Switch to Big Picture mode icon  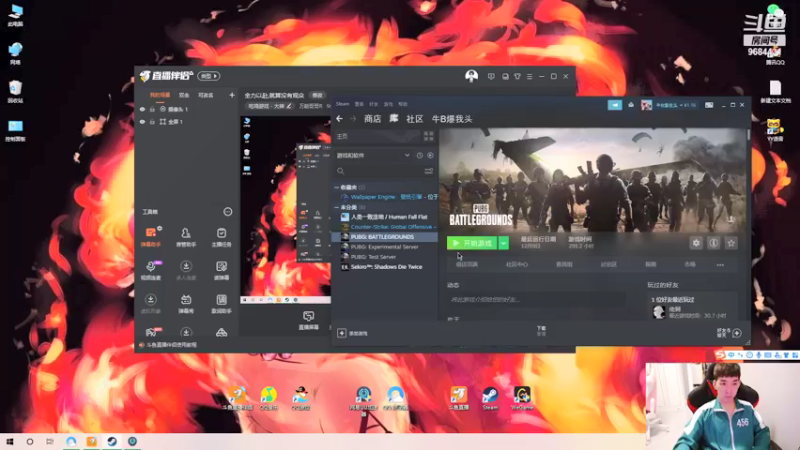pos(709,105)
